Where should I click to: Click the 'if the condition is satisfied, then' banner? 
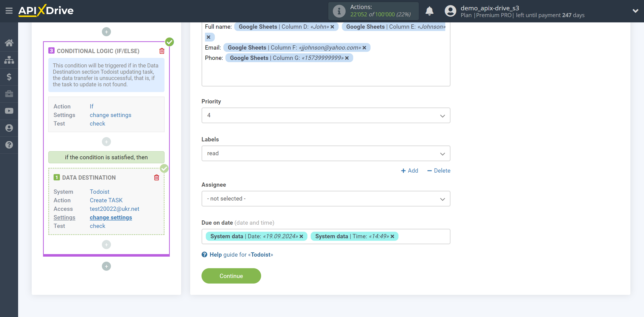coord(106,157)
